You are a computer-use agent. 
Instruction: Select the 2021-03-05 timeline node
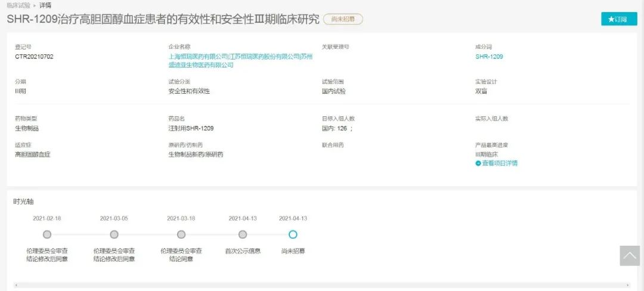114,234
